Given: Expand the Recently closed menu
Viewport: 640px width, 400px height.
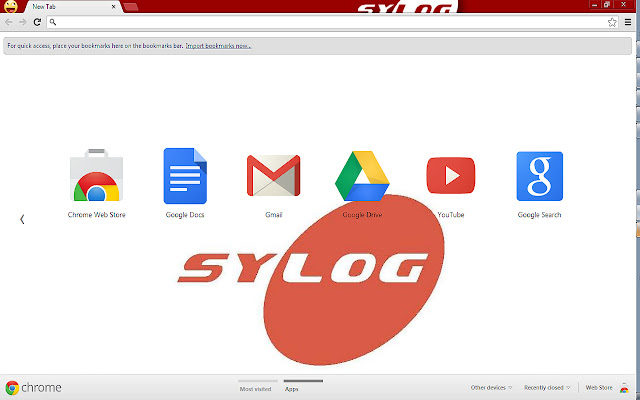Looking at the screenshot, I should (547, 387).
